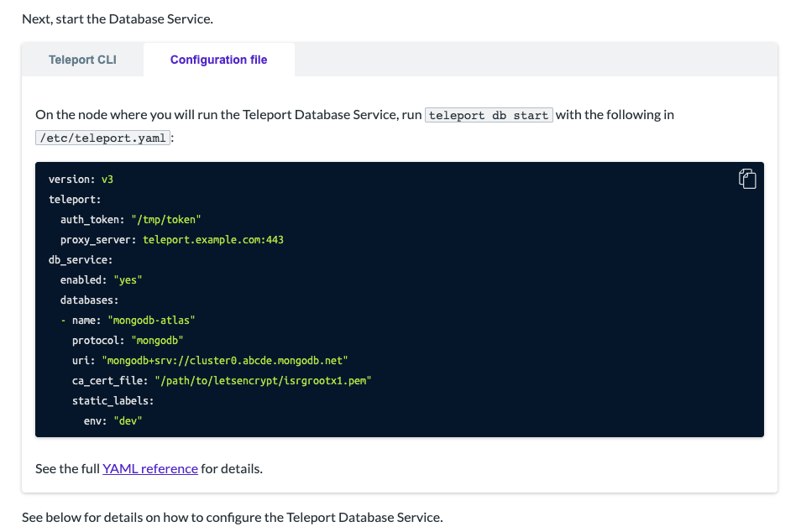Click the enabled "yes" value
801x532 pixels.
[128, 279]
